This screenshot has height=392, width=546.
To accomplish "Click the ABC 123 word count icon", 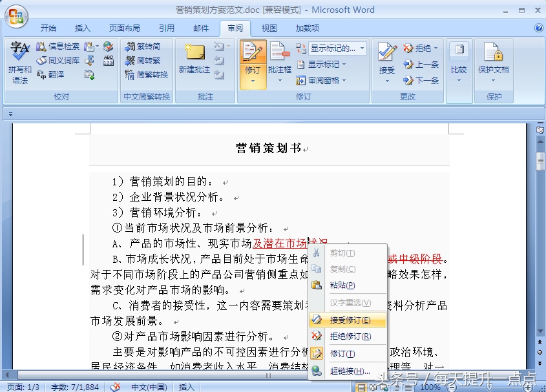I will click(109, 61).
